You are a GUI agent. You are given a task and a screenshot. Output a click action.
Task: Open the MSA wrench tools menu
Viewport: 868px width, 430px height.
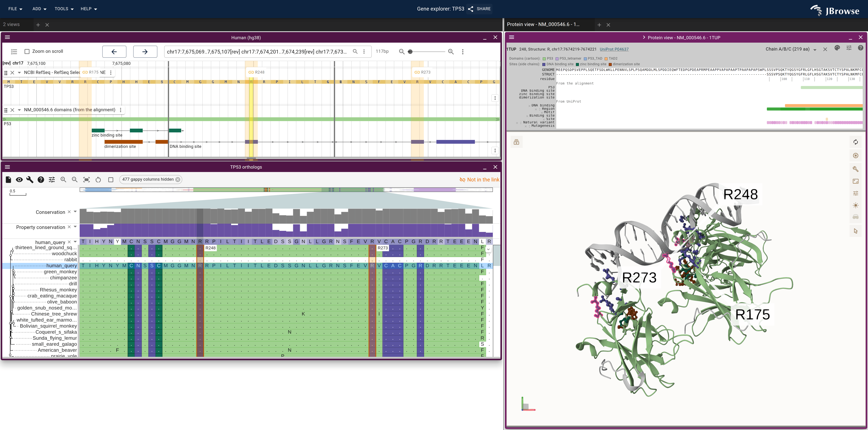30,180
